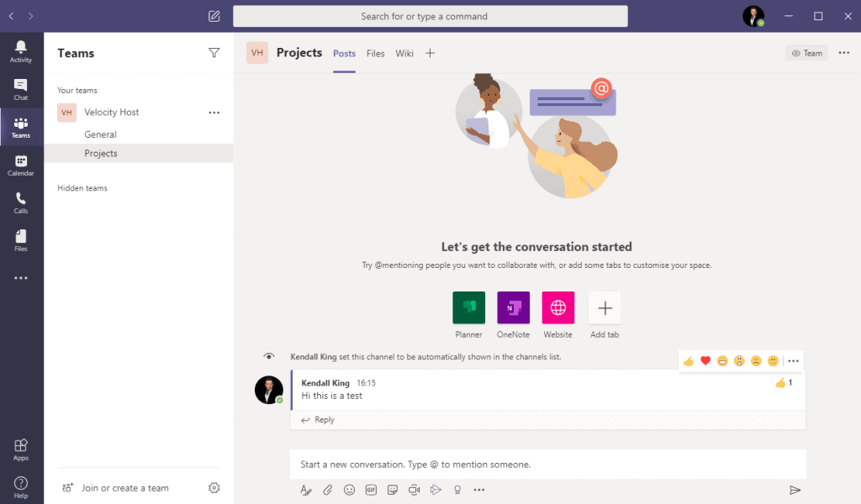Click the thumbs up reaction count
Screen dimensions: 861x504
click(x=784, y=383)
